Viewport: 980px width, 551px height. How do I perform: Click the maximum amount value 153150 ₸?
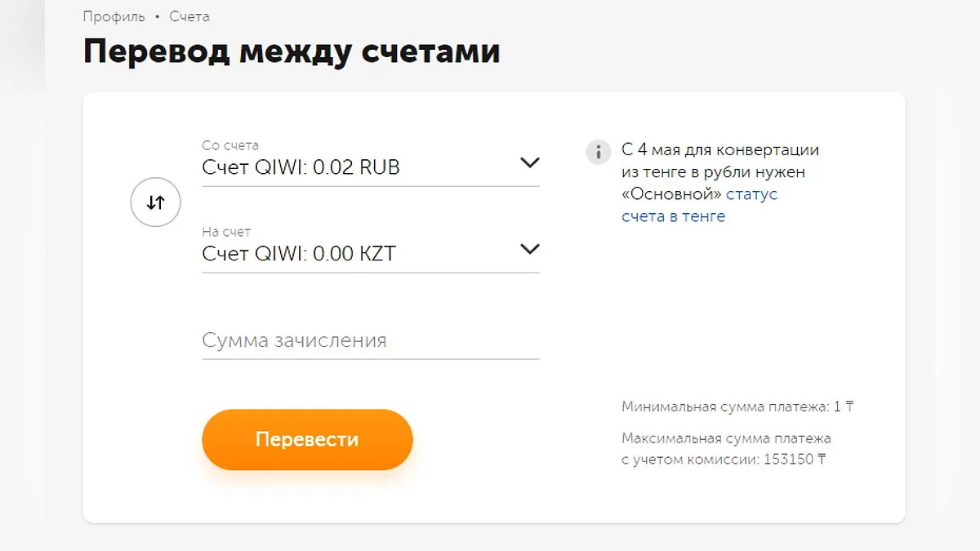click(794, 460)
